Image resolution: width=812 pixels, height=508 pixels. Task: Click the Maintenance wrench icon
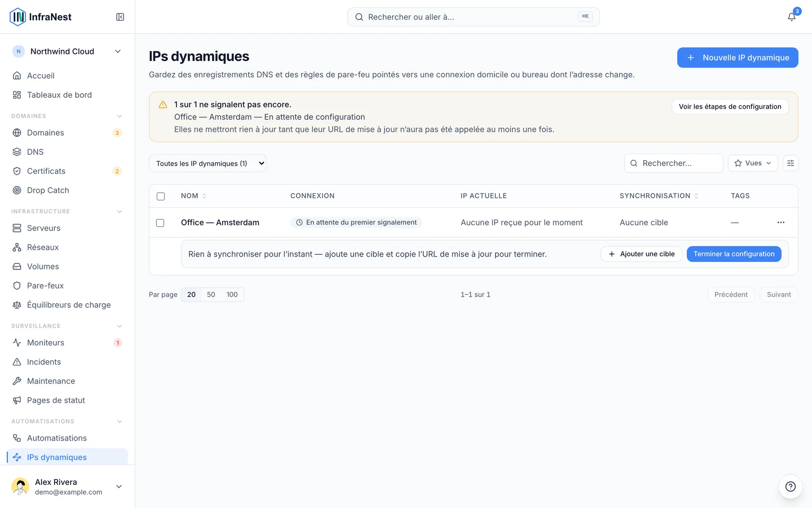pos(17,381)
